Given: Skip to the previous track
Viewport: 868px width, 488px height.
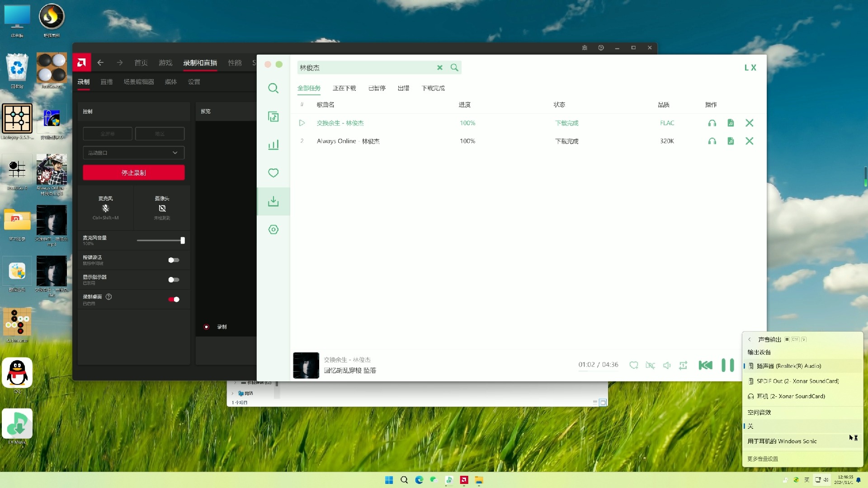Looking at the screenshot, I should point(705,365).
